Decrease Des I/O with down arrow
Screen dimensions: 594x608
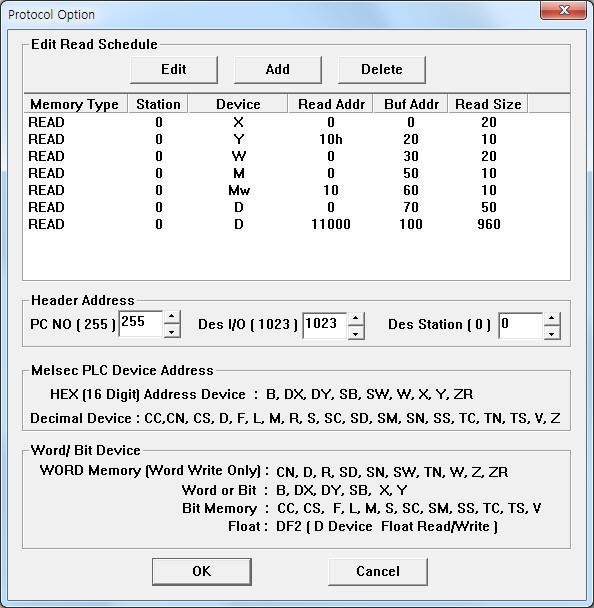point(356,333)
